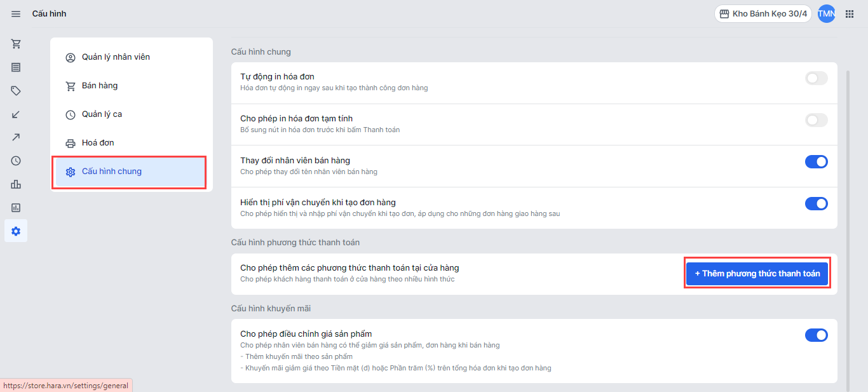Open Kho Bánh Kẹo 30/4 store selector
Screen dimensions: 868x392
tap(763, 13)
